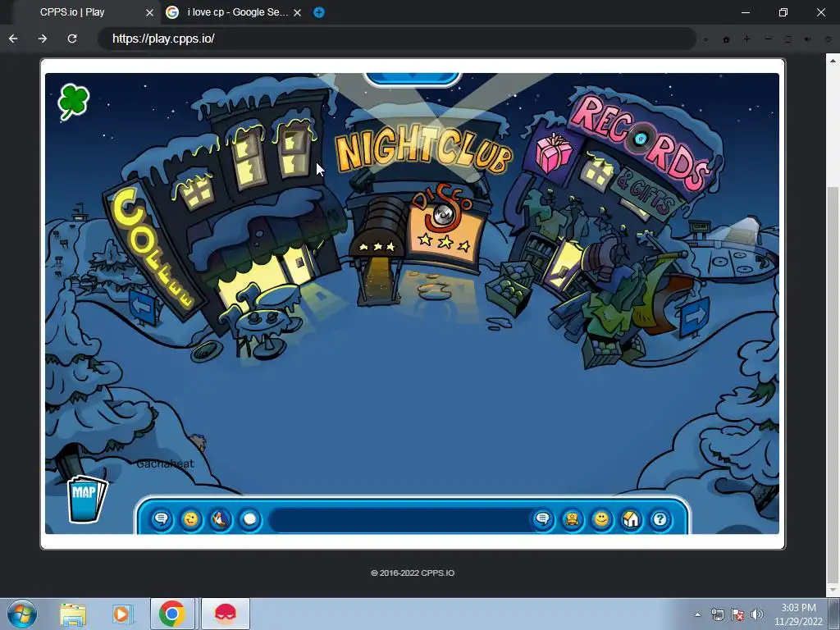Open the volume speaker tray icon
This screenshot has width=840, height=630.
click(756, 614)
